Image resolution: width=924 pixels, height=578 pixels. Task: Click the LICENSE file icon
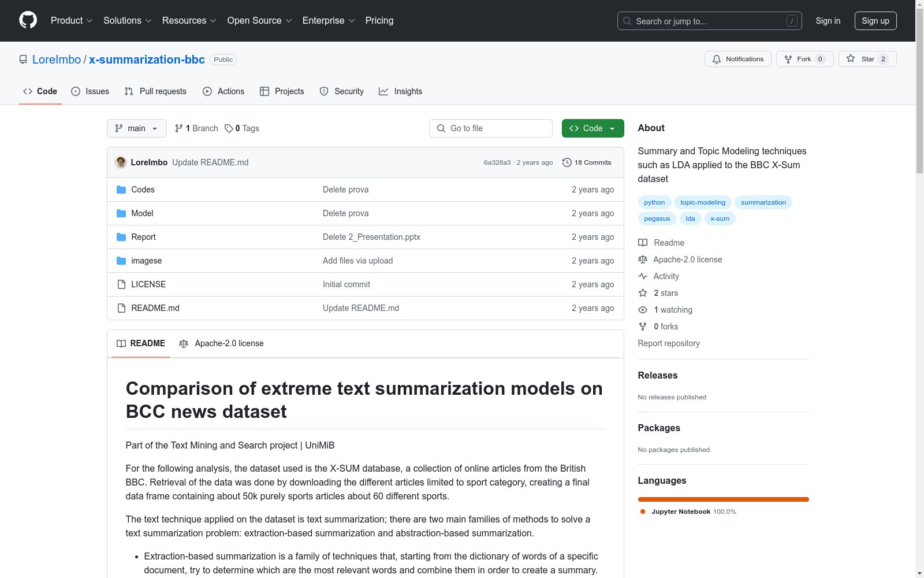tap(121, 284)
